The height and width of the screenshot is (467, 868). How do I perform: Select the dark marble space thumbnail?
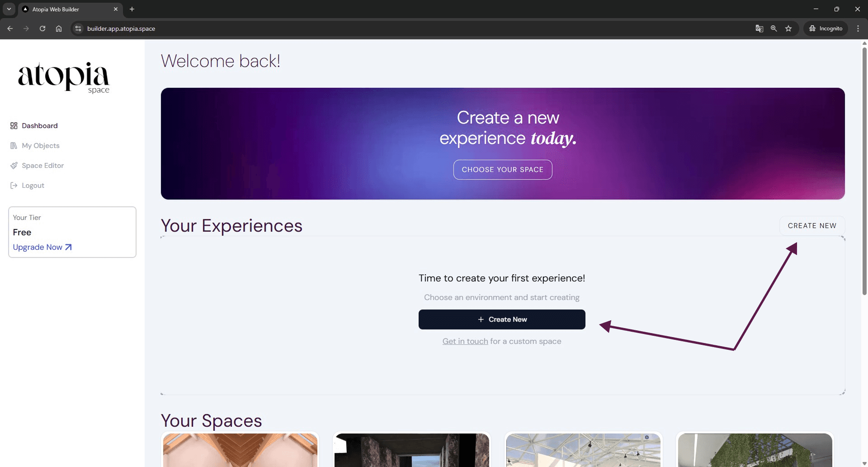[412, 450]
